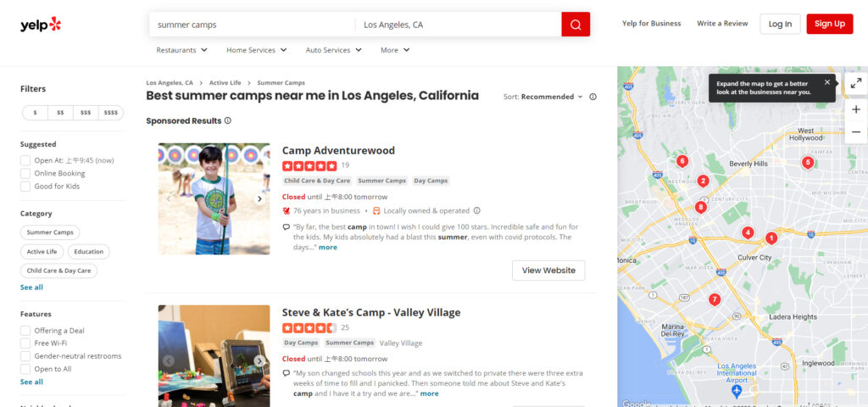Go to Active Life breadcrumb

tap(225, 83)
